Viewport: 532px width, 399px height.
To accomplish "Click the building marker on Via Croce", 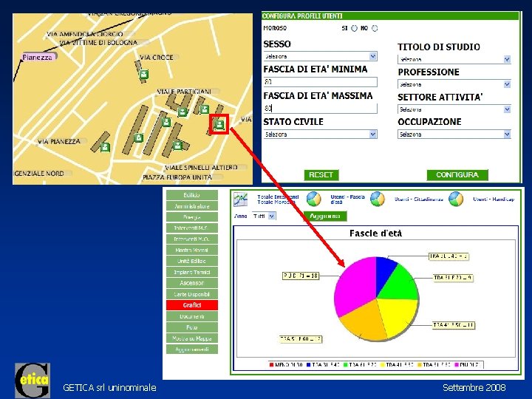I will click(144, 75).
